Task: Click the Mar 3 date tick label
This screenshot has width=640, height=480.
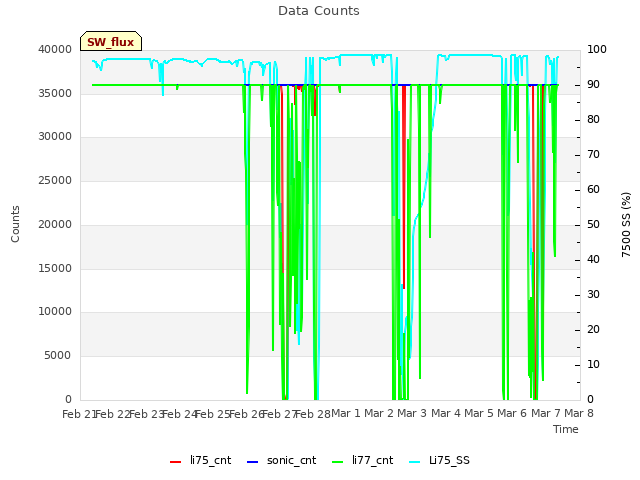Action: (x=412, y=413)
